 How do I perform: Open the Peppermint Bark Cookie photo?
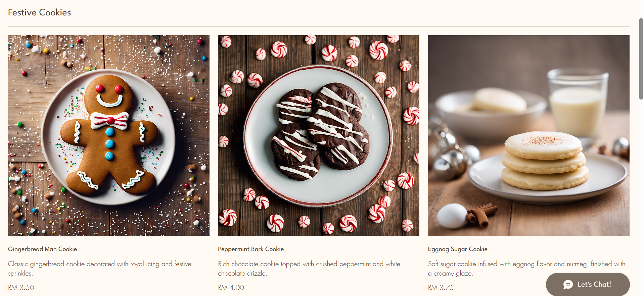(319, 136)
